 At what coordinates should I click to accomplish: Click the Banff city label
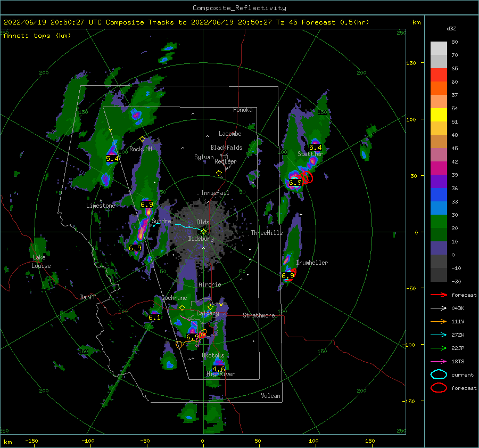pos(88,297)
